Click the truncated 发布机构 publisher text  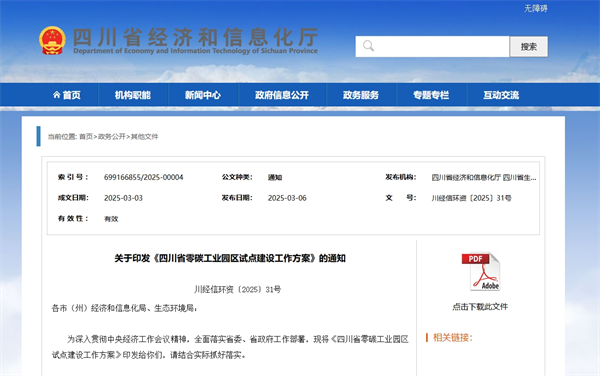pos(484,177)
